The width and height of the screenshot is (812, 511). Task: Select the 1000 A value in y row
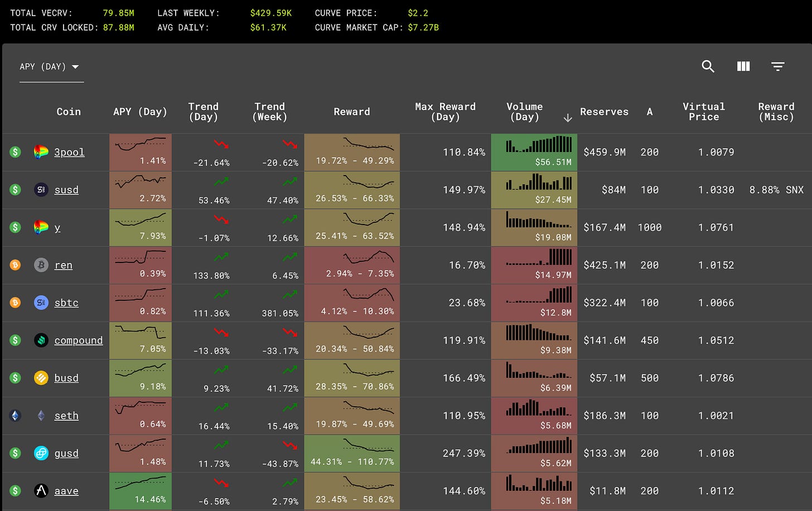(650, 227)
